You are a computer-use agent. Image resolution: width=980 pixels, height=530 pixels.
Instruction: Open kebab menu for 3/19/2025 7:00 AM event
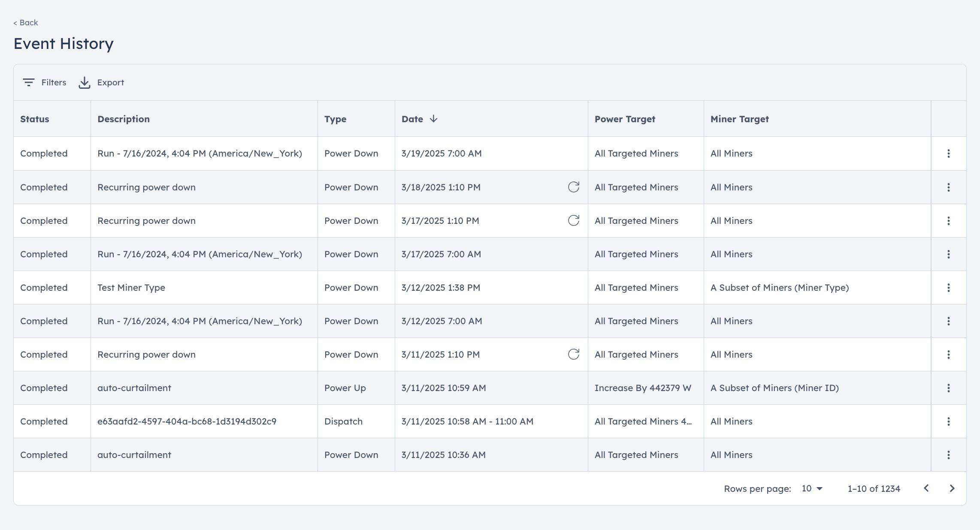coord(949,154)
